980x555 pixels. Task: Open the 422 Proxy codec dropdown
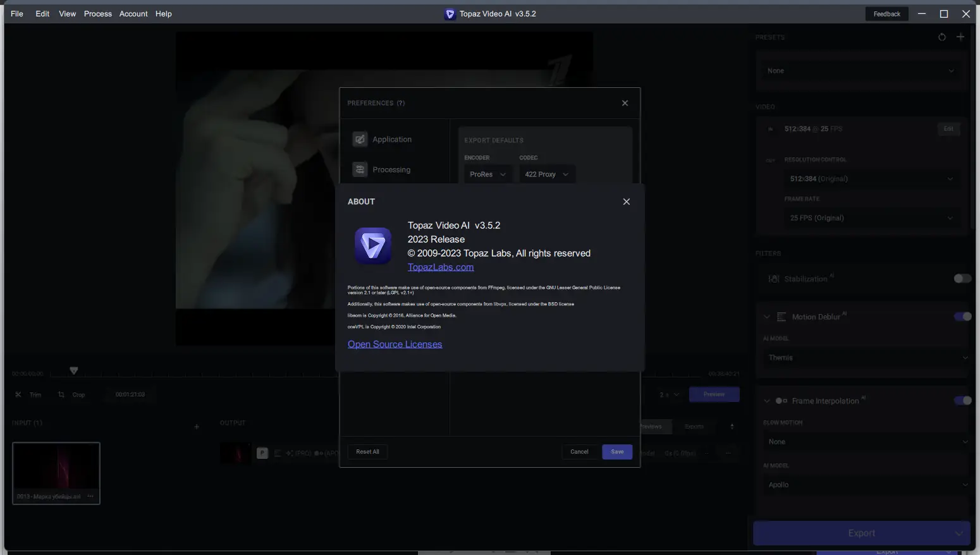coord(547,174)
